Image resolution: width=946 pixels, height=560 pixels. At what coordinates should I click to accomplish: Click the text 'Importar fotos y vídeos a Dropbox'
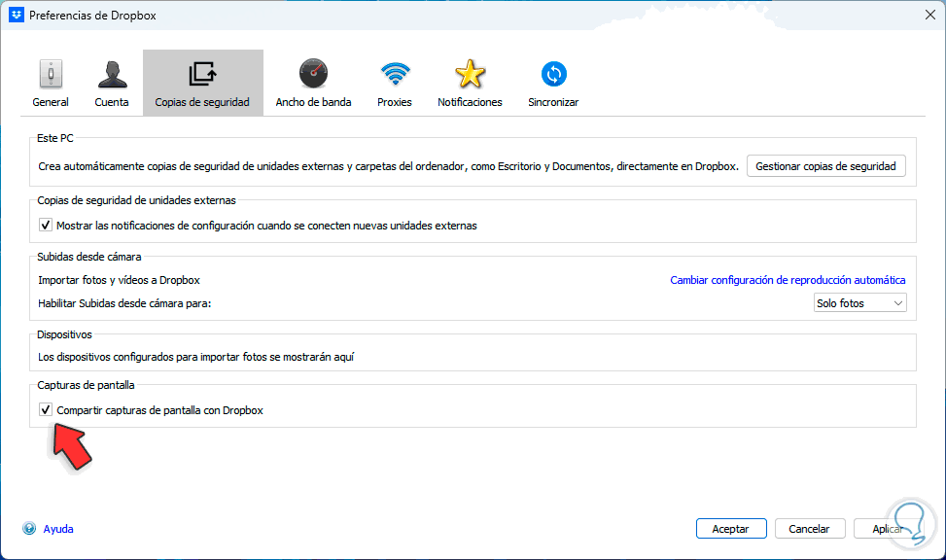pyautogui.click(x=119, y=280)
